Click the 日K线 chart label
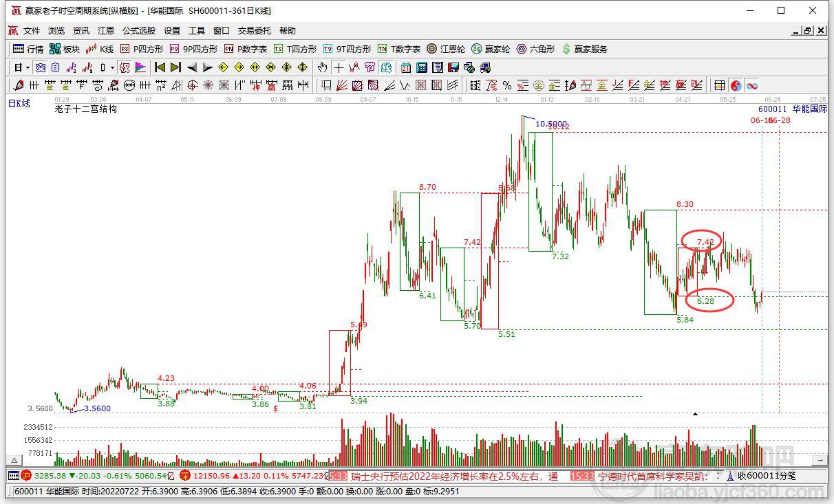This screenshot has height=504, width=834. tap(19, 103)
